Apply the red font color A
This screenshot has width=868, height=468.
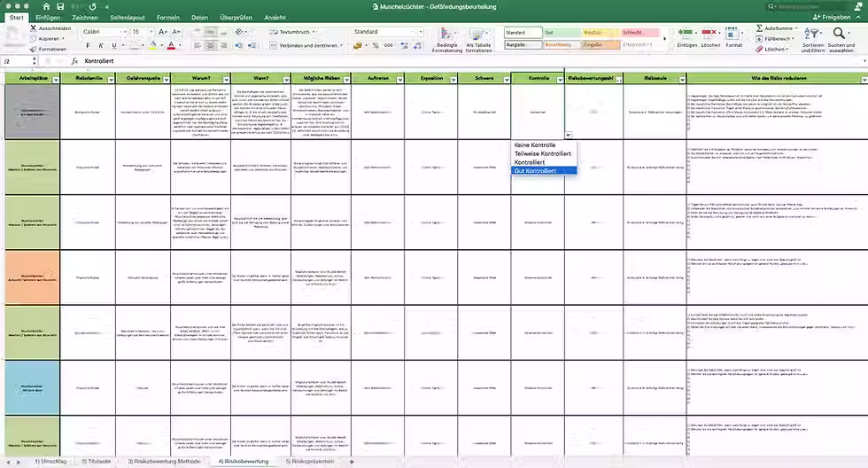(171, 45)
